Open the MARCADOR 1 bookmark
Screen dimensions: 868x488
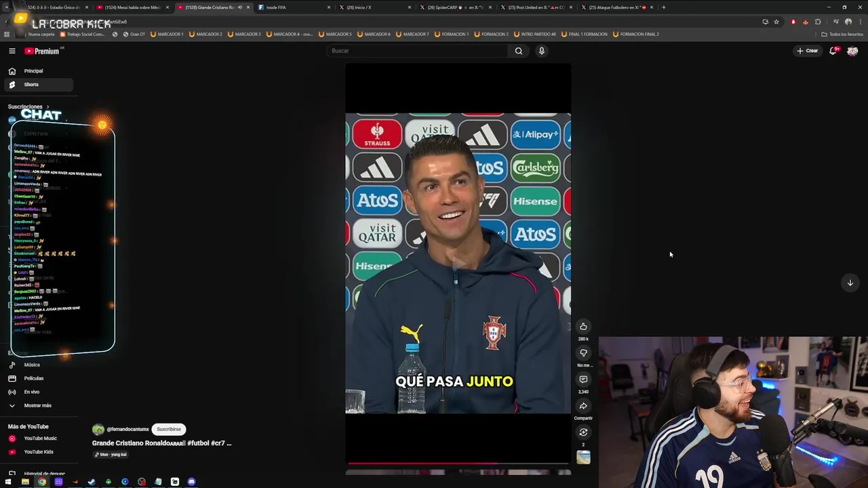coord(167,34)
